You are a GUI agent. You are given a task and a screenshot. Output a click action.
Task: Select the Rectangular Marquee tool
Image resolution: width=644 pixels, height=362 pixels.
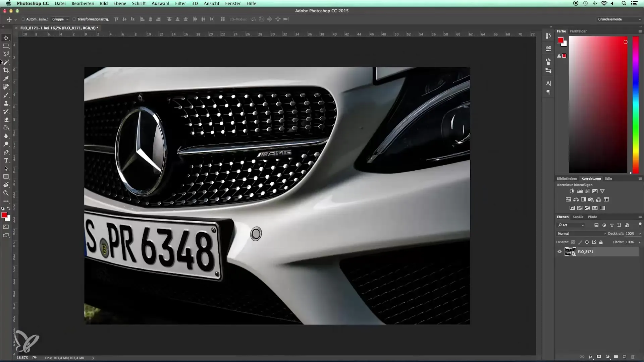click(x=6, y=46)
